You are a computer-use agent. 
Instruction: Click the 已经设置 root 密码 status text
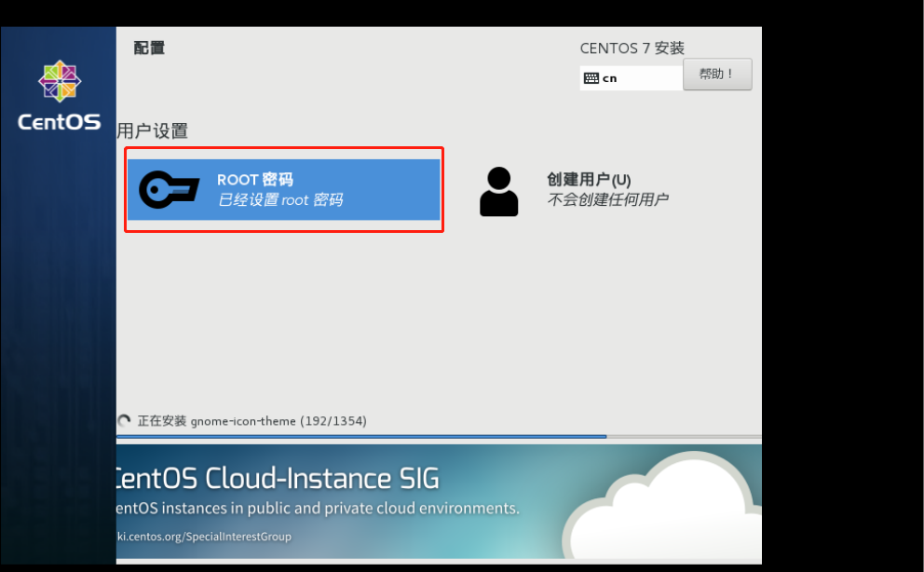click(x=280, y=199)
